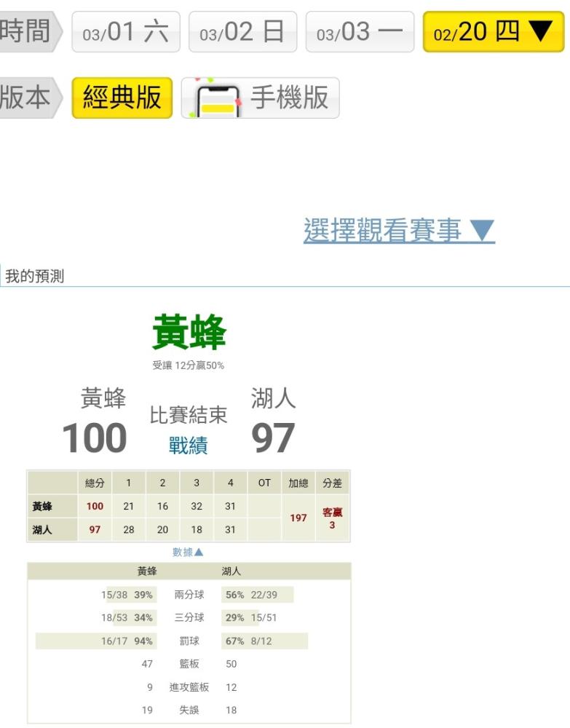Click the 兩分球 stat label
Viewport: 570px width, 728px height.
tap(189, 594)
